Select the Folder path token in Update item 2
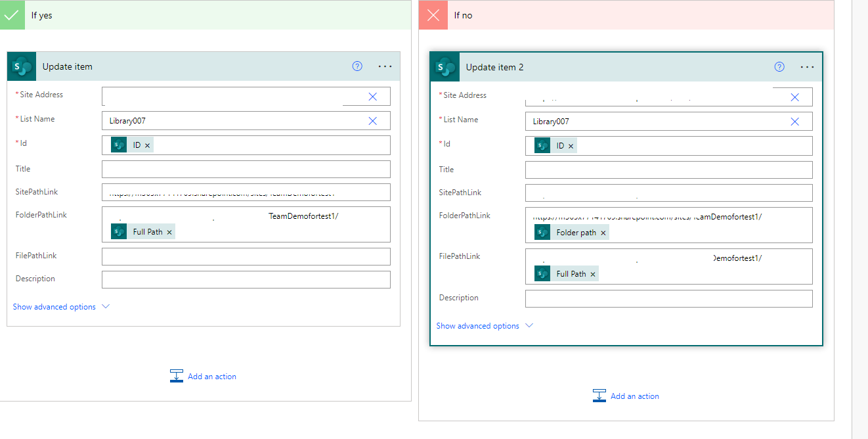The height and width of the screenshot is (439, 868). (571, 233)
